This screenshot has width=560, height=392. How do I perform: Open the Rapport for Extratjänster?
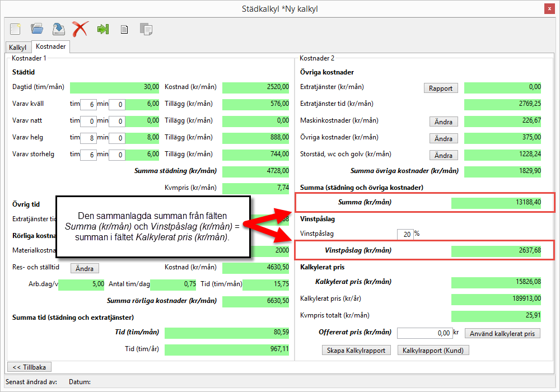[441, 88]
